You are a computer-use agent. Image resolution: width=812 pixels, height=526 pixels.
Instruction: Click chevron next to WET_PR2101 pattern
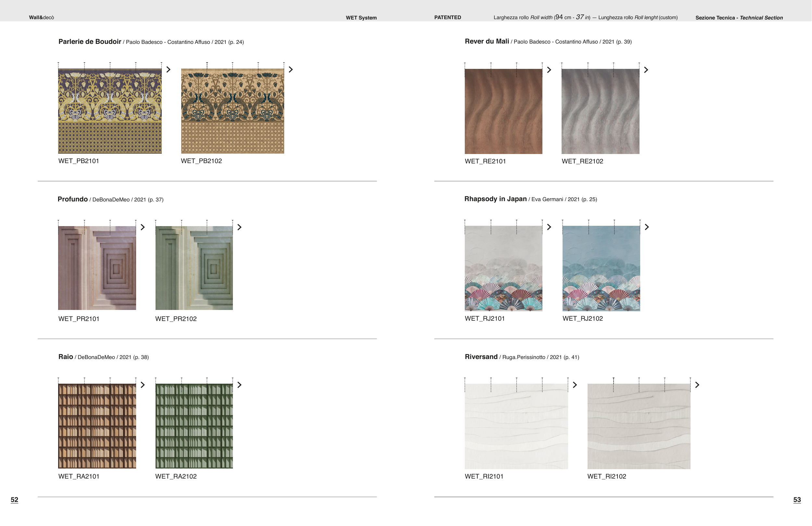(x=143, y=227)
